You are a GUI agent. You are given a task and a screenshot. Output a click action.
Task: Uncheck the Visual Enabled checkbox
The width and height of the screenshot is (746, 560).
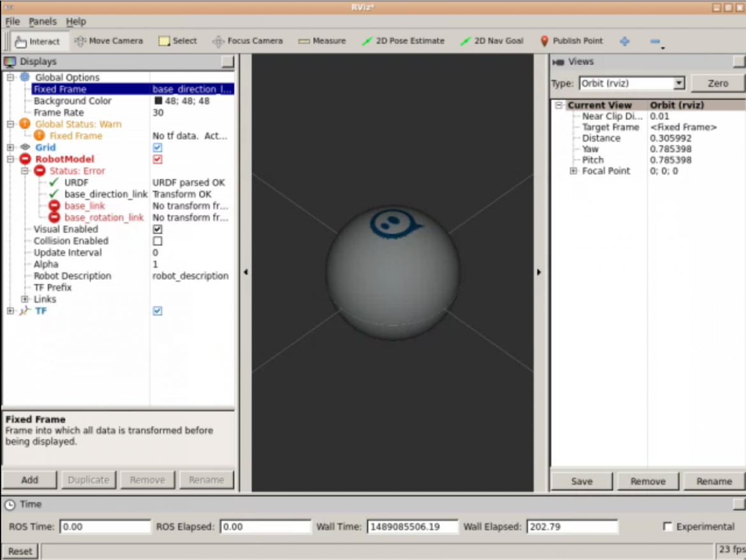[157, 230]
